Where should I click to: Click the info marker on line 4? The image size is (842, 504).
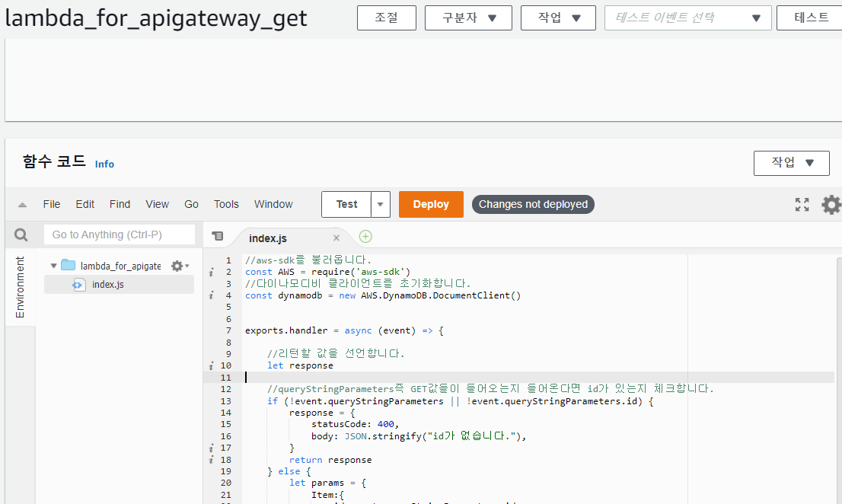coord(212,295)
